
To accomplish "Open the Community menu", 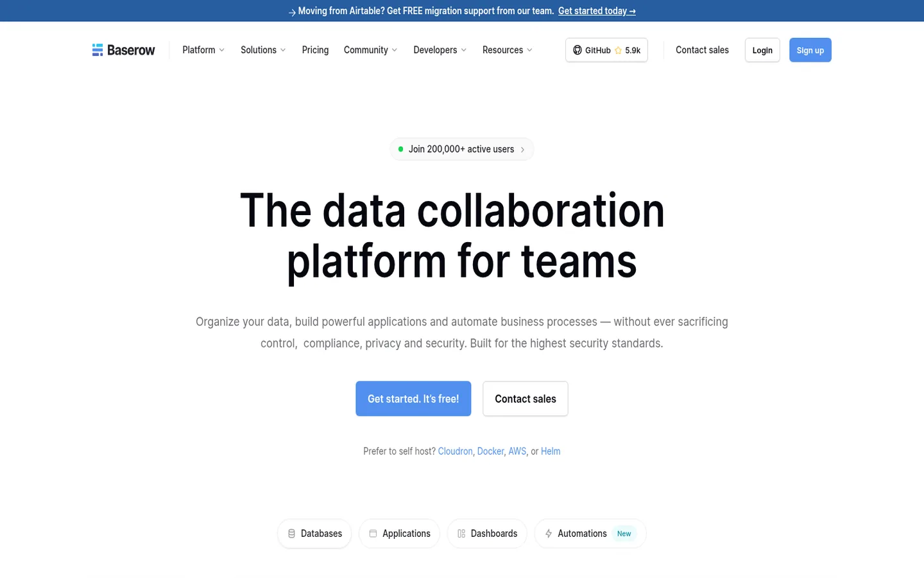I will [x=370, y=50].
